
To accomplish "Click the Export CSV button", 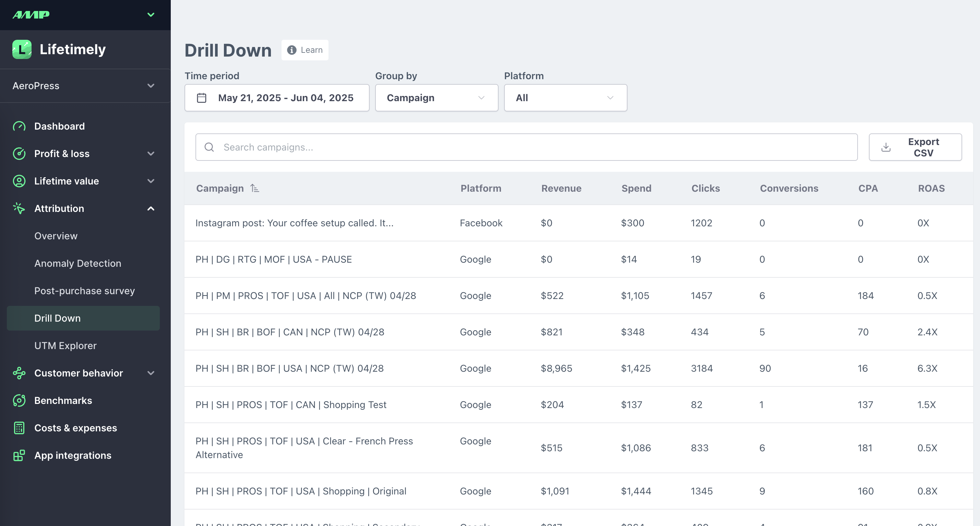I will tap(915, 147).
